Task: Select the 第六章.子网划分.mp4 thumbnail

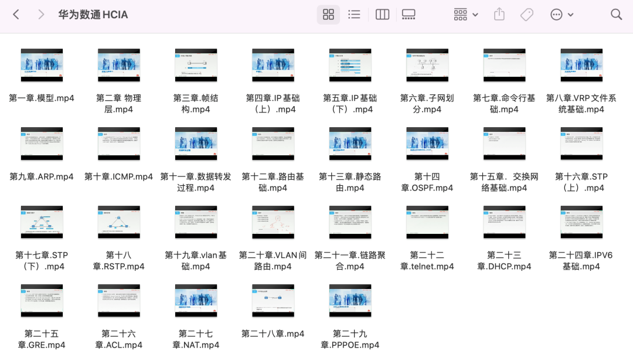Action: coord(427,65)
